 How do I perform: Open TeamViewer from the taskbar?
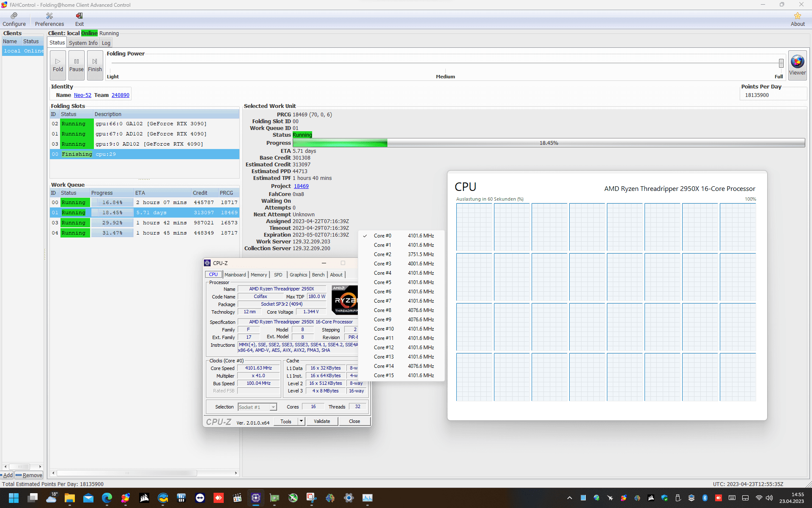point(200,498)
